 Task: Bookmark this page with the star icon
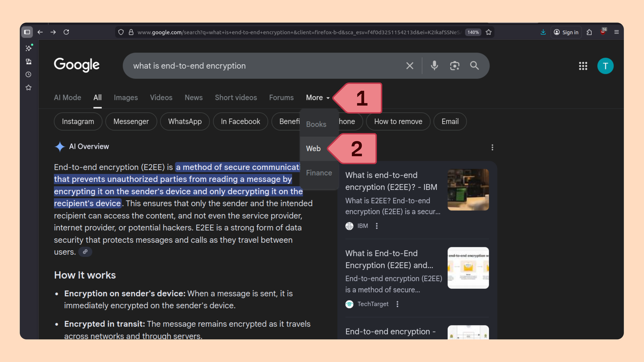coord(489,32)
